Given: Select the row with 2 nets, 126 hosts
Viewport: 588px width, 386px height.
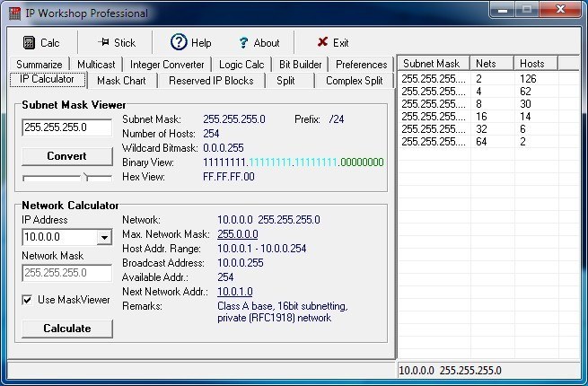Looking at the screenshot, I should coord(488,79).
